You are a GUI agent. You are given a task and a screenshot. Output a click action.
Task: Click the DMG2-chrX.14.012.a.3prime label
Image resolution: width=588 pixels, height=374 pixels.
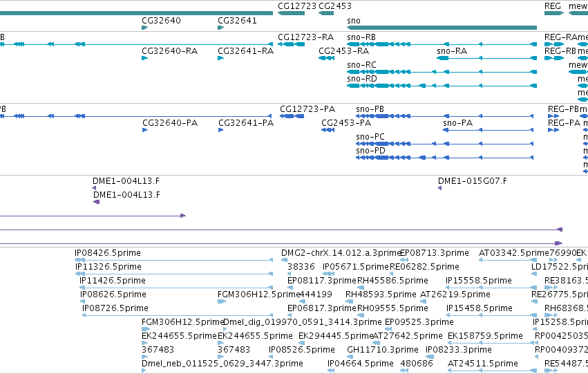[341, 253]
